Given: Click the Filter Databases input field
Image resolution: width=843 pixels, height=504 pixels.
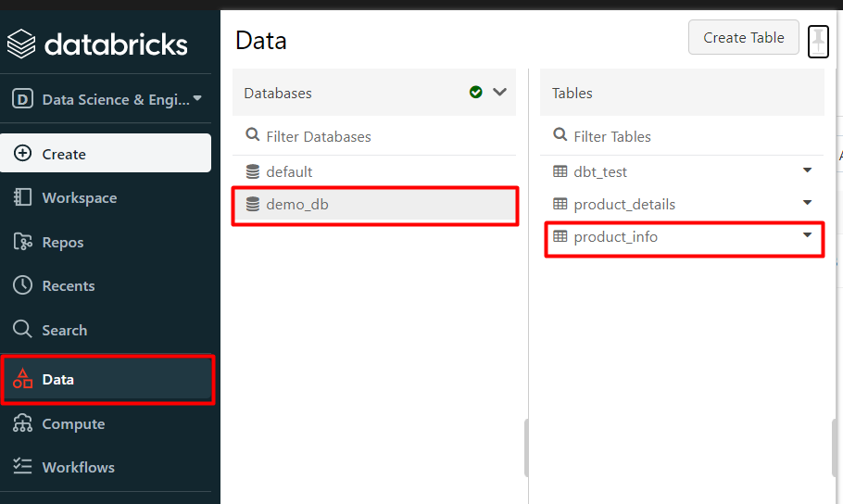Looking at the screenshot, I should click(374, 136).
